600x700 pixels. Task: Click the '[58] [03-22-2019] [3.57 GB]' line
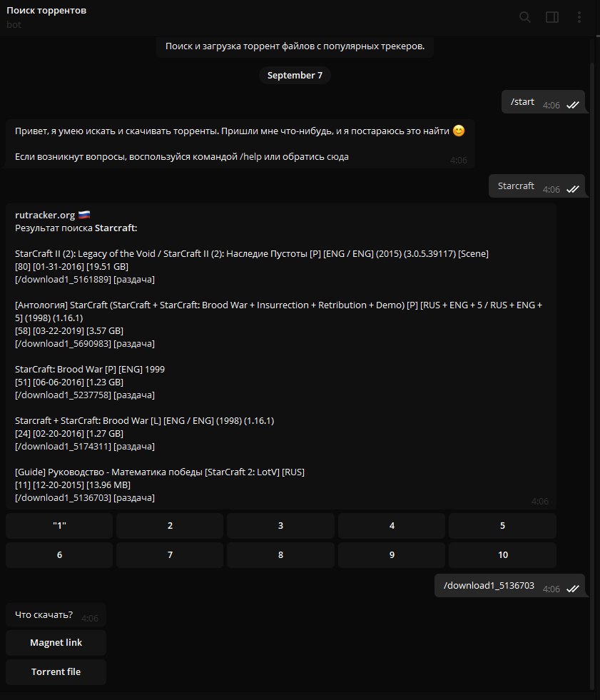click(x=69, y=331)
